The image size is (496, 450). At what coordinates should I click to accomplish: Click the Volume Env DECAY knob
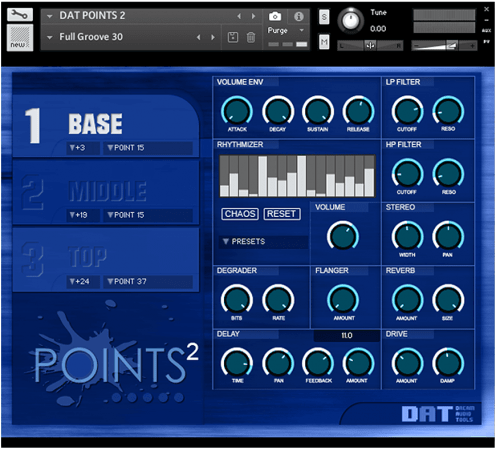[278, 111]
